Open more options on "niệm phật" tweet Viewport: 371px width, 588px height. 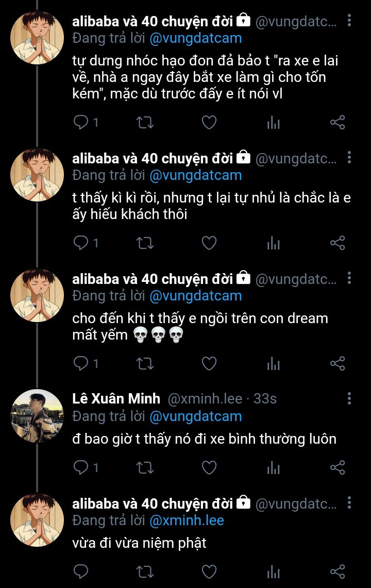tap(349, 503)
